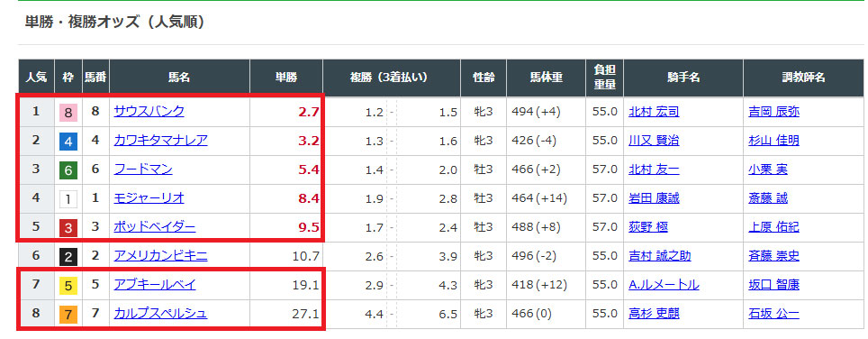This screenshot has height=339, width=868.
Task: Open trainer 石坂 公一 page
Action: tap(773, 314)
